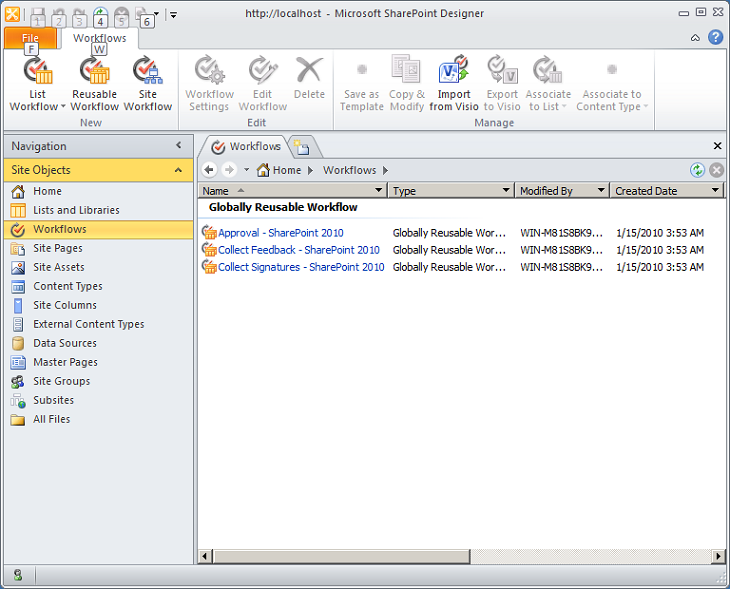
Task: Open Lists and Libraries
Action: click(x=98, y=210)
